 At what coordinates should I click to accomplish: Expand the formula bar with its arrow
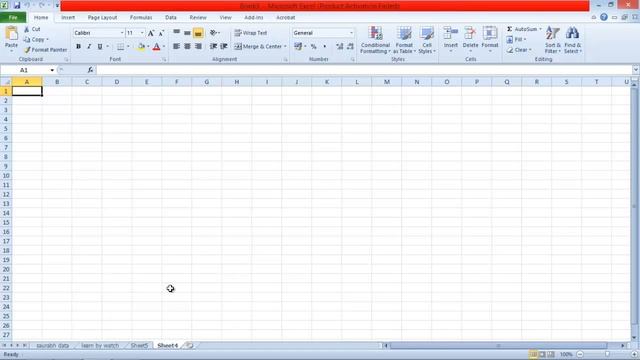tap(636, 70)
